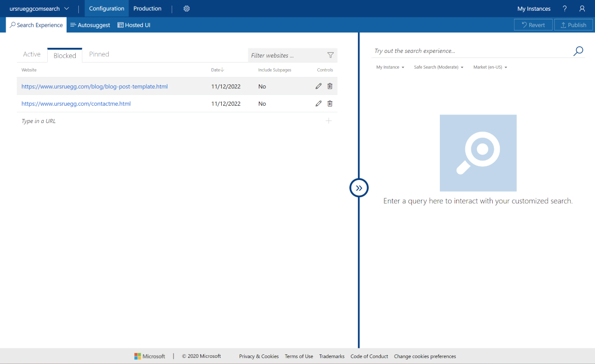Open Trademarks footer link

point(332,356)
